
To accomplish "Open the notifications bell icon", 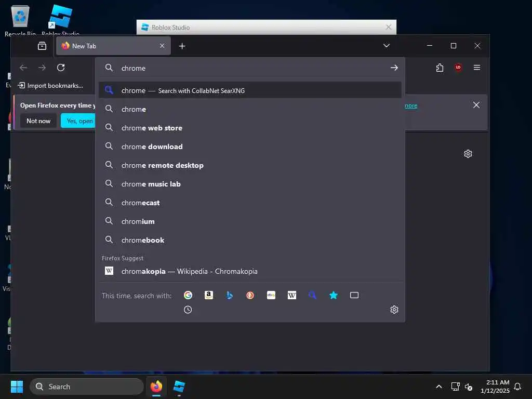I will click(517, 387).
